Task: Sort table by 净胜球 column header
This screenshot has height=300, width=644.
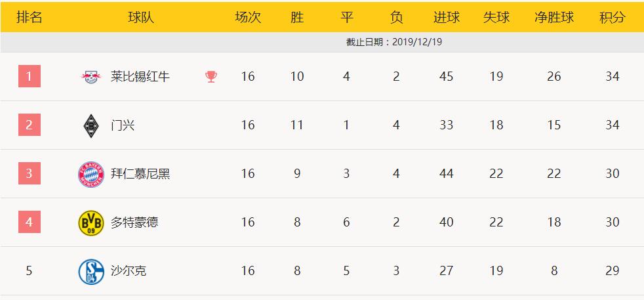Action: point(554,17)
